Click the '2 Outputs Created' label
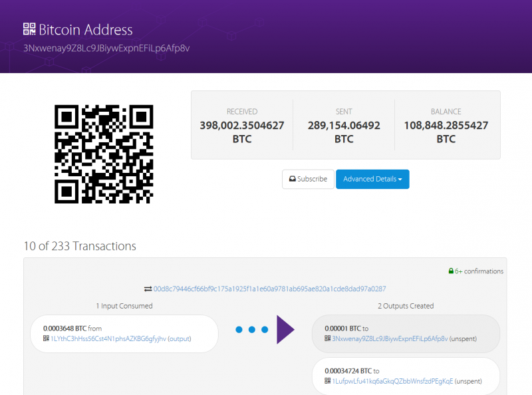 pos(406,306)
